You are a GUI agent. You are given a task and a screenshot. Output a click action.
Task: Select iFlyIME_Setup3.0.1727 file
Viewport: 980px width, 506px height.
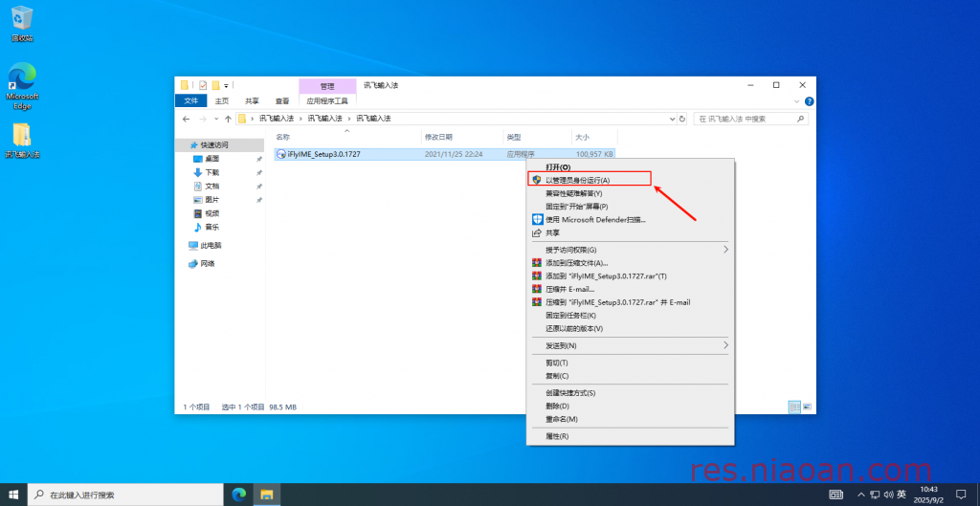445,154
